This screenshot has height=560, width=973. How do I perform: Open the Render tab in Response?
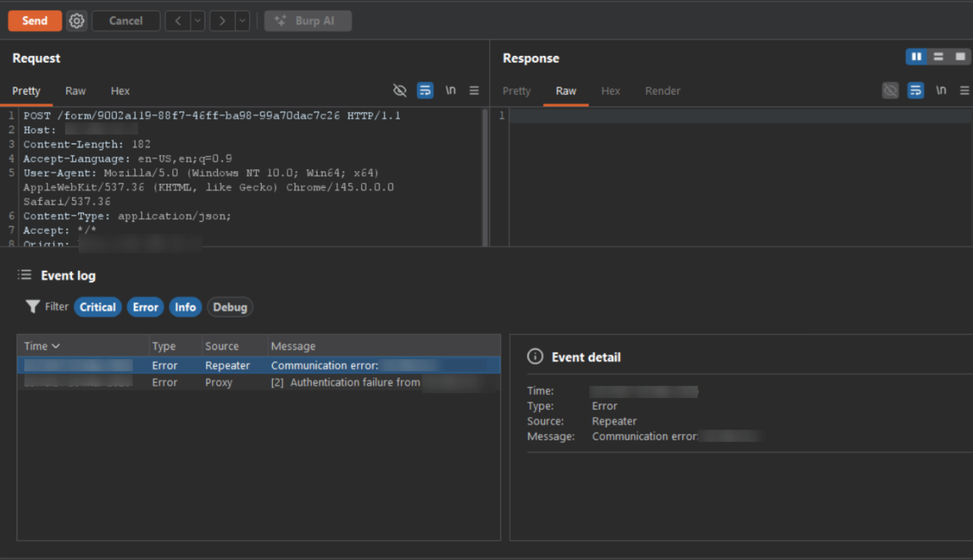pos(663,91)
